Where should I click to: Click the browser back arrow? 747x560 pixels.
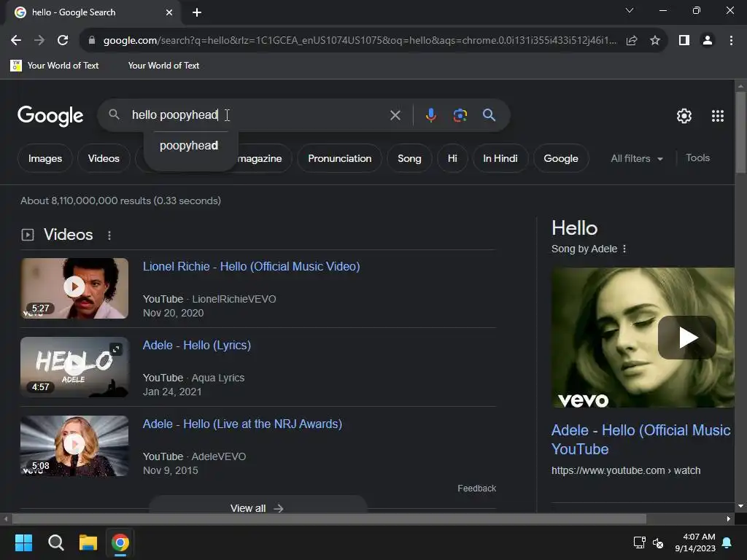[x=16, y=41]
